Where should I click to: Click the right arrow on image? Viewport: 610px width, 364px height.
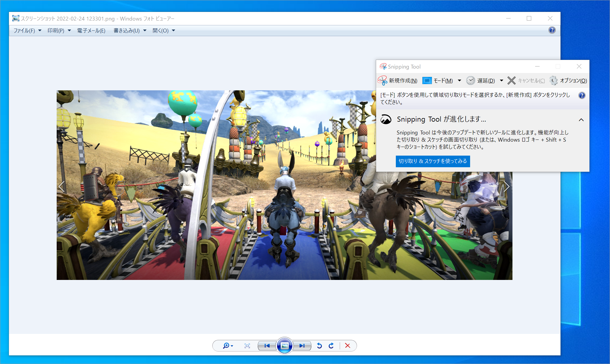tap(506, 187)
